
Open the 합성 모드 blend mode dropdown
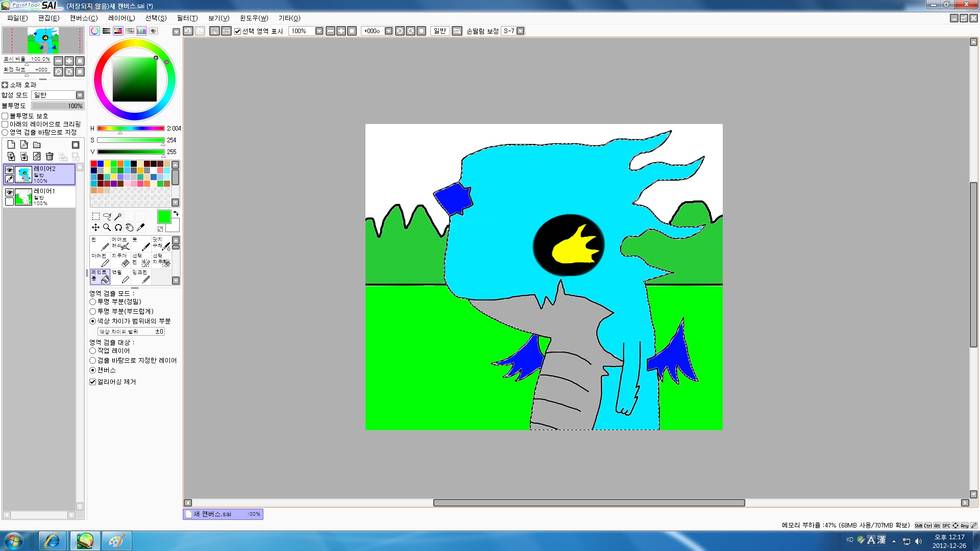coord(80,95)
